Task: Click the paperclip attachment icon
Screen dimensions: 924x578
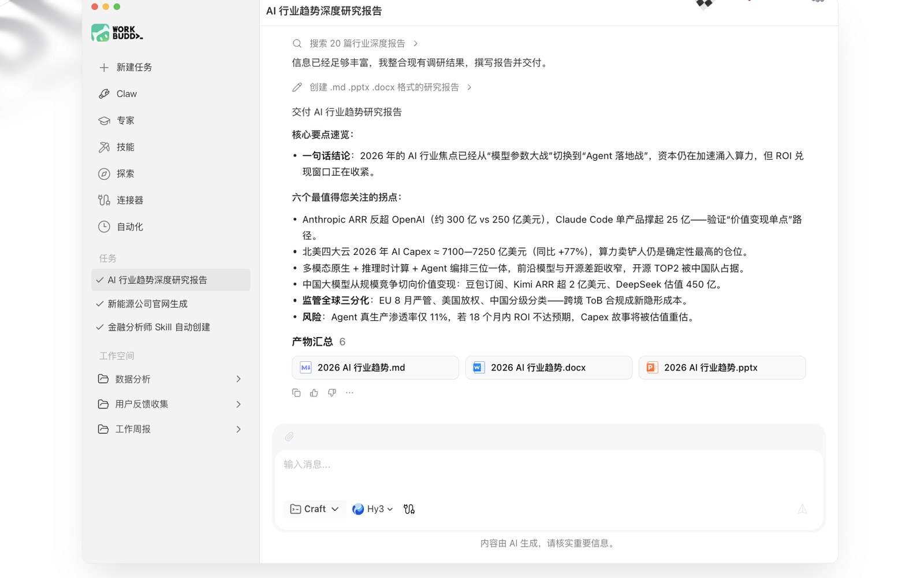Action: tap(289, 436)
